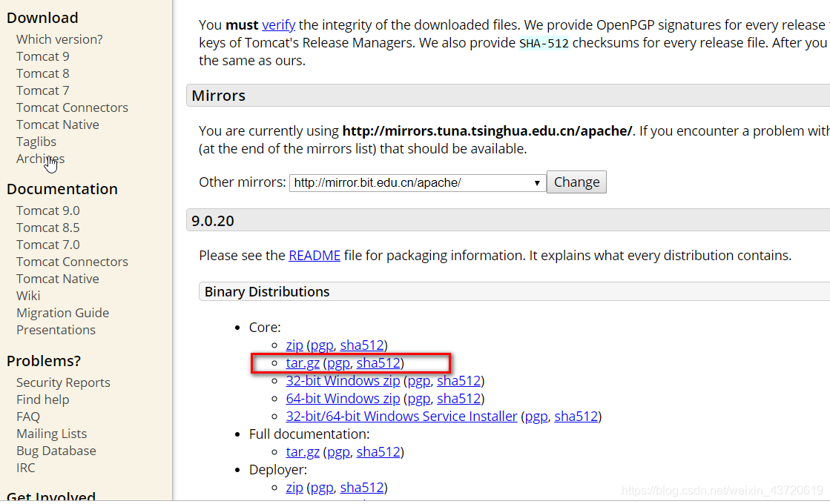Open sha512 for 64-bit Windows zip
Screen dimensions: 830x504
pos(458,399)
